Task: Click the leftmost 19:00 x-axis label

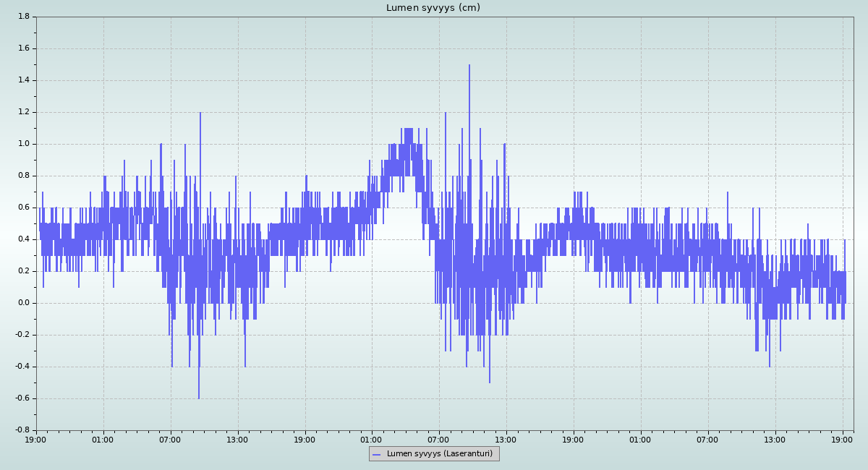Action: pyautogui.click(x=36, y=439)
